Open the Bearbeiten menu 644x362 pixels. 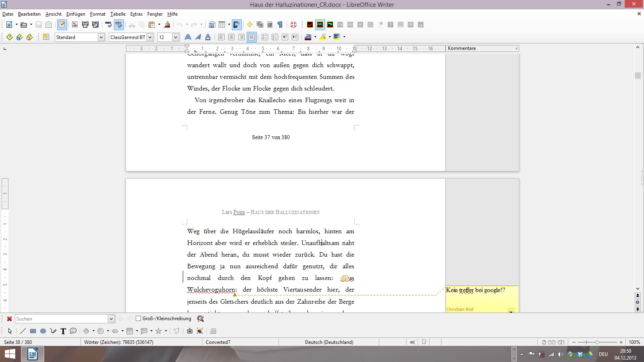pyautogui.click(x=29, y=14)
